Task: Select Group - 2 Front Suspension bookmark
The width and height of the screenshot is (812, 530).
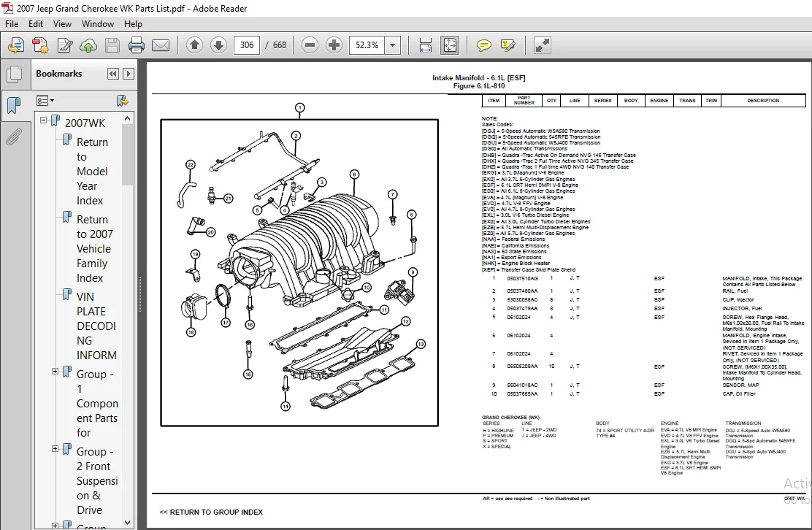Action: click(x=97, y=481)
